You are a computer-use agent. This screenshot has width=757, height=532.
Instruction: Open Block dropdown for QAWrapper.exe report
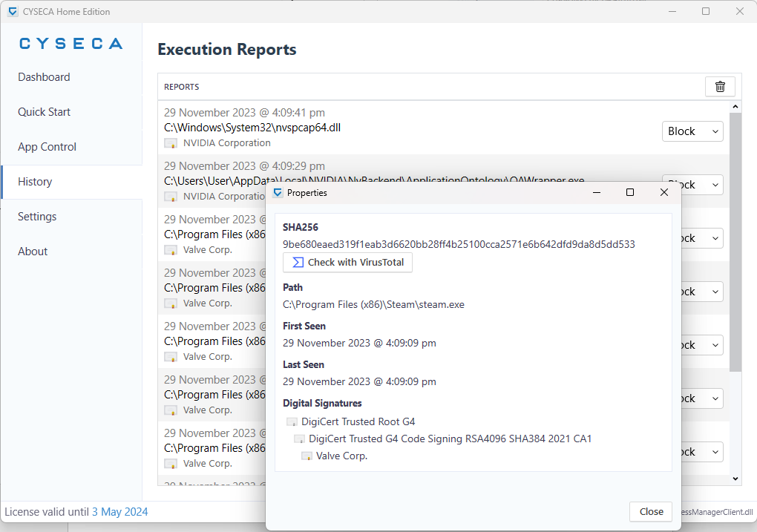pyautogui.click(x=692, y=185)
